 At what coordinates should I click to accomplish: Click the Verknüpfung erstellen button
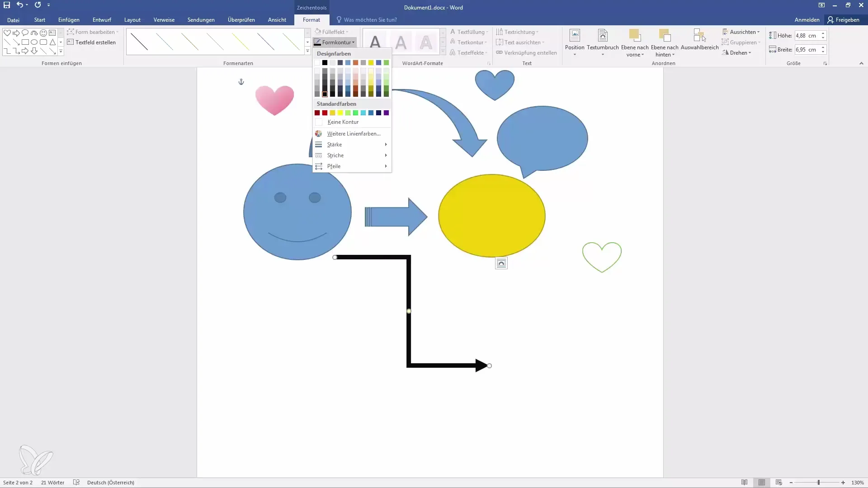coord(526,53)
